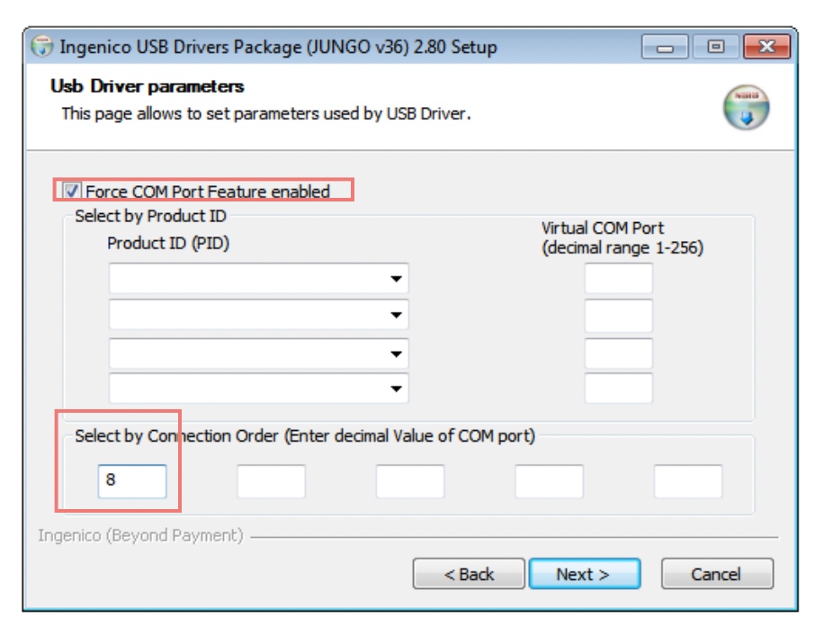Click the third Virtual COM Port field
This screenshot has height=644, width=815.
[x=619, y=353]
